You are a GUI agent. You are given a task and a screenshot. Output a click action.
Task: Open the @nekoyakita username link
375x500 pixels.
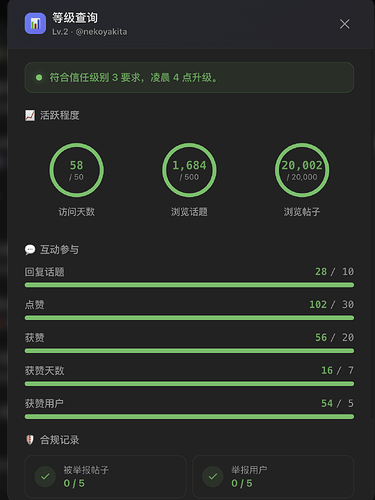tap(101, 32)
